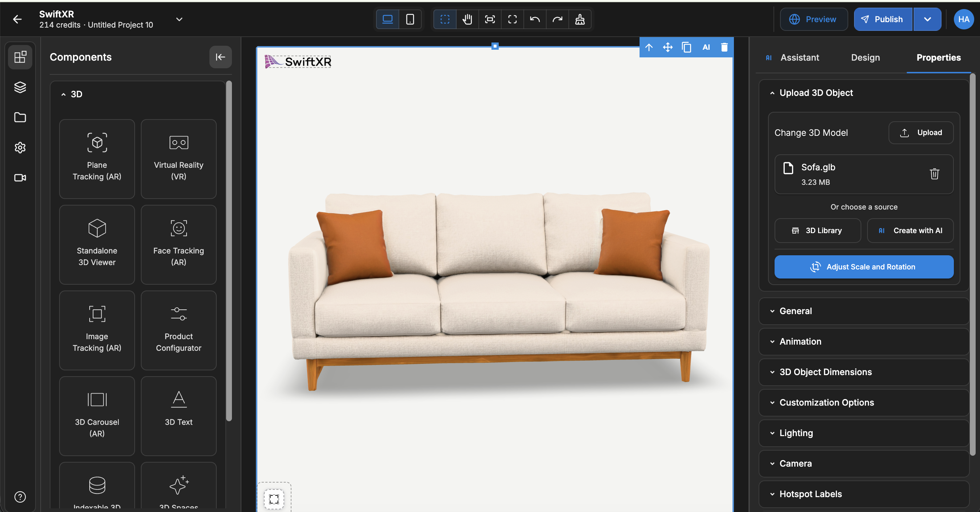Image resolution: width=980 pixels, height=512 pixels.
Task: Expand the Lighting section
Action: pyautogui.click(x=863, y=433)
